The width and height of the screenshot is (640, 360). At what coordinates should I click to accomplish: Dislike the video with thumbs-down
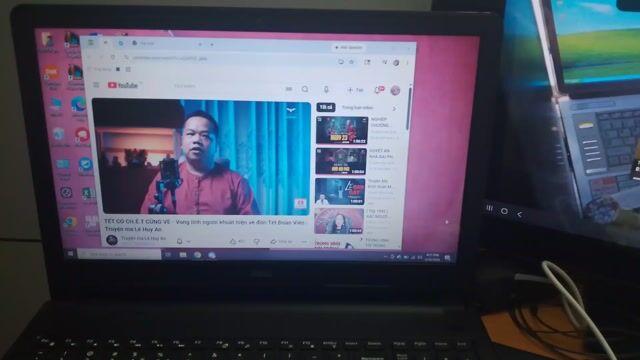click(x=256, y=242)
